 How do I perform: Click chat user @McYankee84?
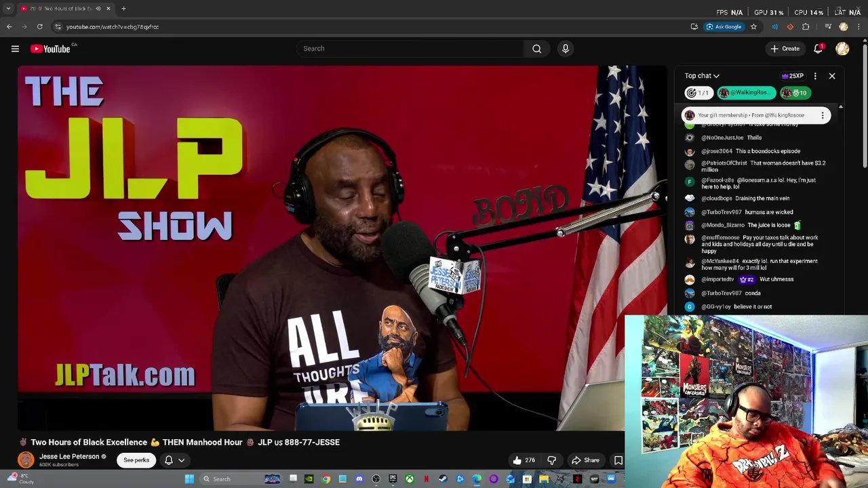click(x=720, y=261)
